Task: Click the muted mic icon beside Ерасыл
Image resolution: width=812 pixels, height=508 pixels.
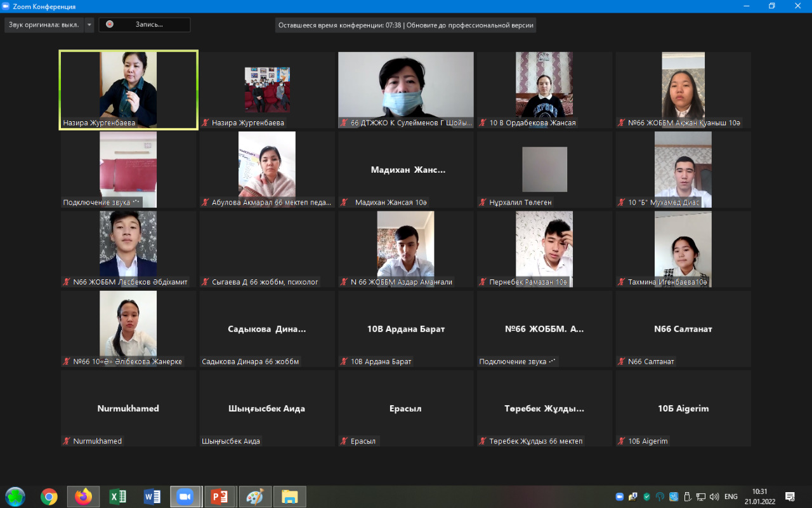Action: click(x=344, y=441)
